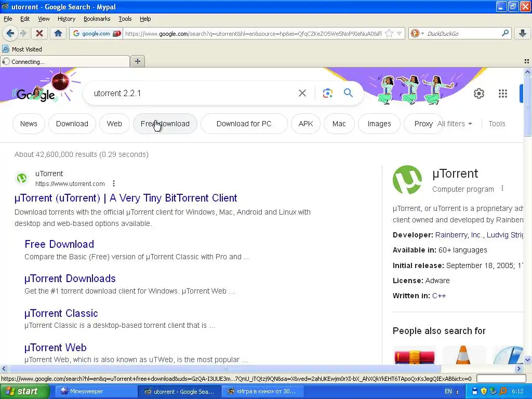This screenshot has height=399, width=532.
Task: Switch to Игра в кино taskbar item
Action: (263, 391)
